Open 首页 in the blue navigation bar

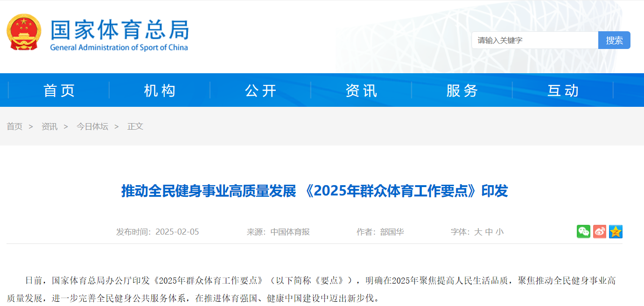(59, 90)
